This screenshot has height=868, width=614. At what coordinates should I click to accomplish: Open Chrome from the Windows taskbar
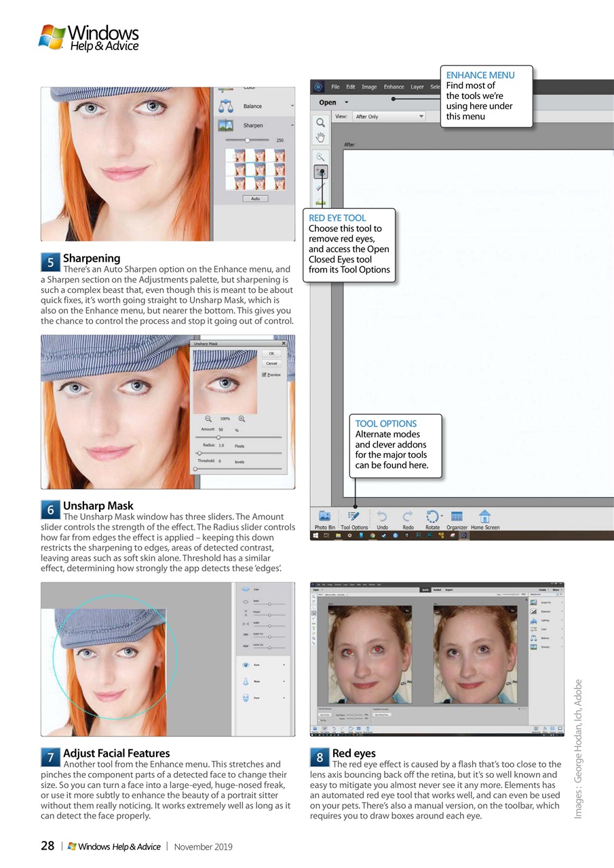point(372,536)
